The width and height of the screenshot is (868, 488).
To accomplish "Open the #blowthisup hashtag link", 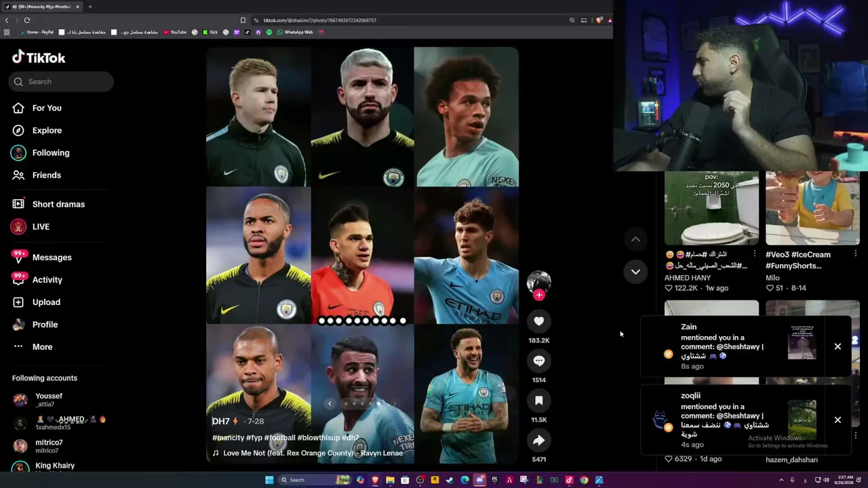I will click(x=319, y=438).
